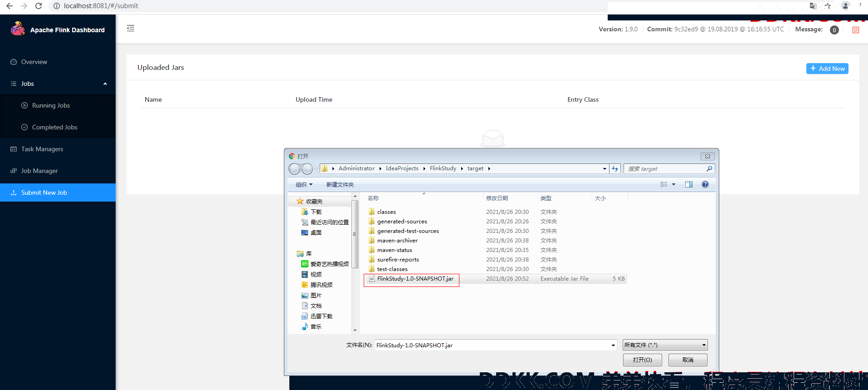The image size is (868, 390).
Task: Select 图片 pictures library
Action: [x=316, y=296]
